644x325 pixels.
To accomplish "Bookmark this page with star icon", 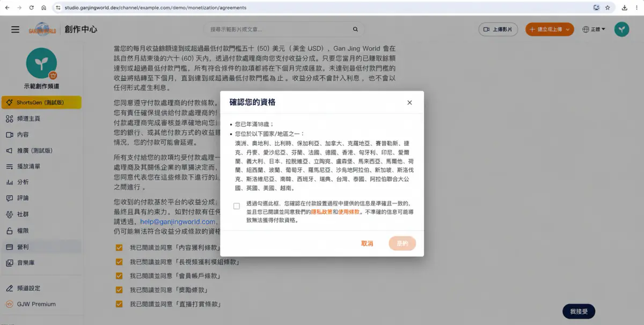I will 608,8.
